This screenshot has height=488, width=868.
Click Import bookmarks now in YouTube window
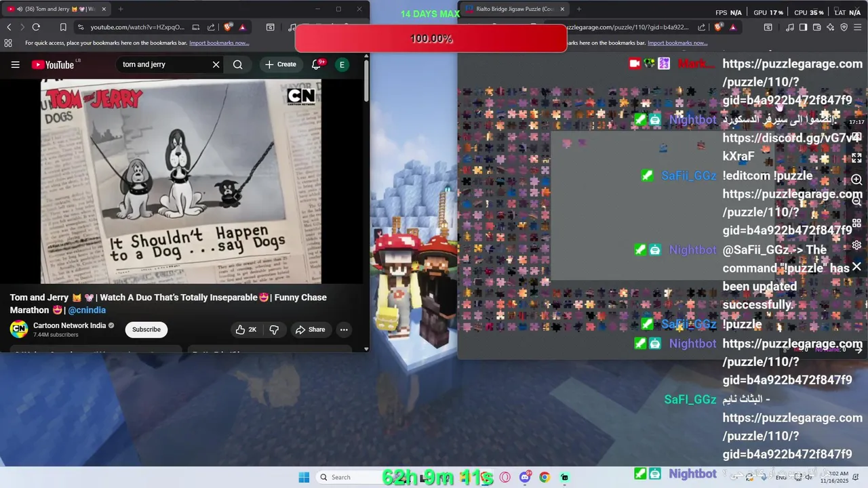219,43
